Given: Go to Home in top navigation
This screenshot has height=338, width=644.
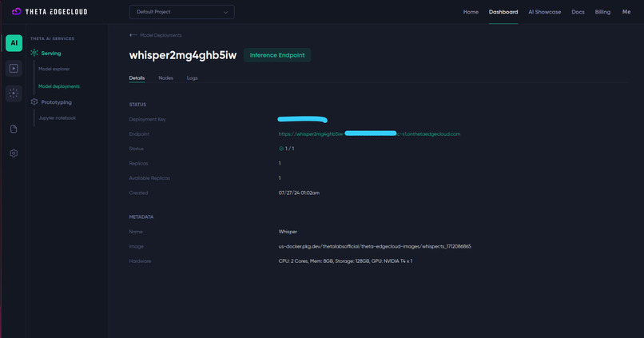Looking at the screenshot, I should (x=471, y=12).
